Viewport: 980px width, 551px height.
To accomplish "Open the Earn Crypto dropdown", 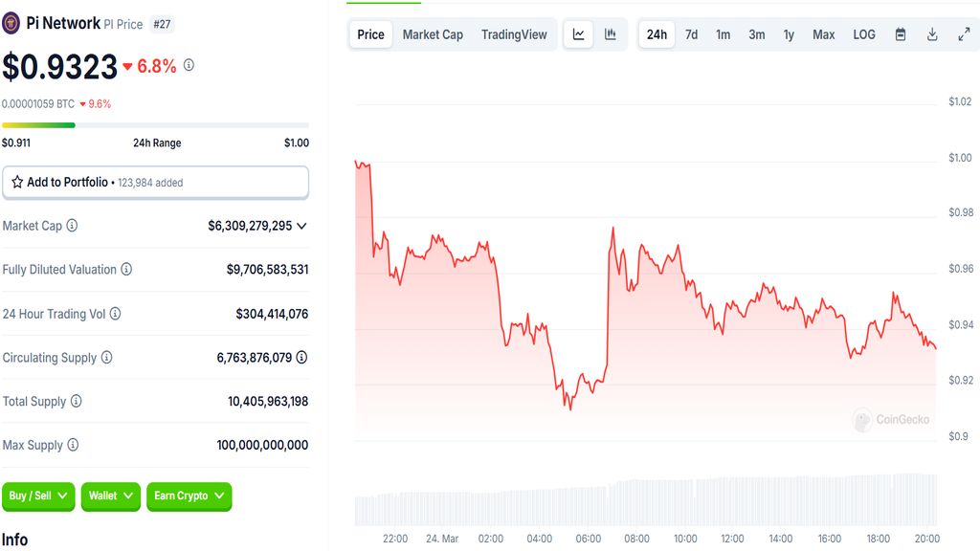I will tap(189, 496).
